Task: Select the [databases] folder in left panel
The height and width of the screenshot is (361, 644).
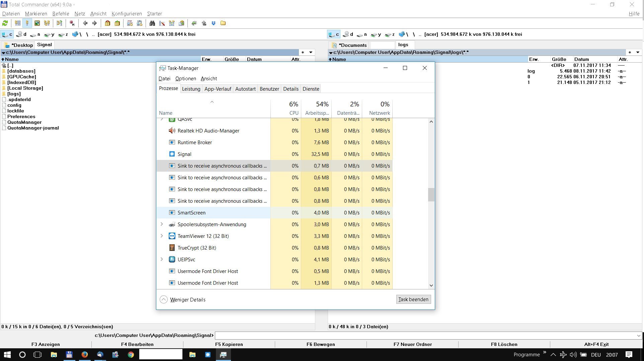Action: coord(21,71)
